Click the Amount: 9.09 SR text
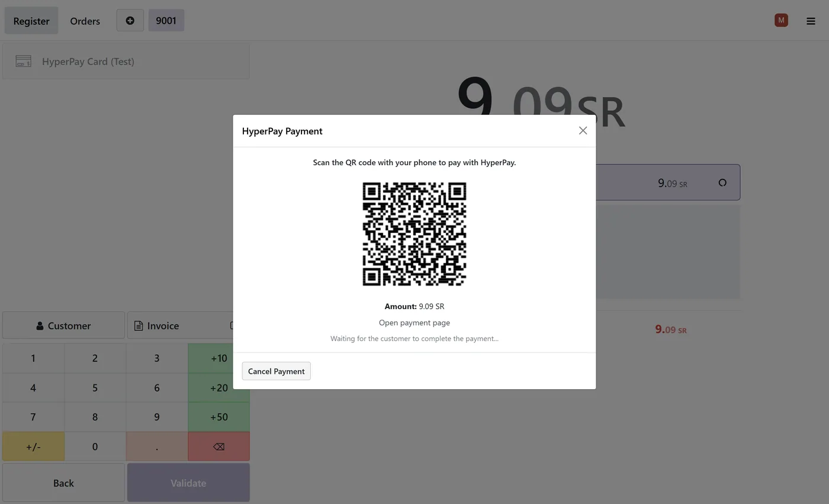The width and height of the screenshot is (829, 504). (x=415, y=306)
